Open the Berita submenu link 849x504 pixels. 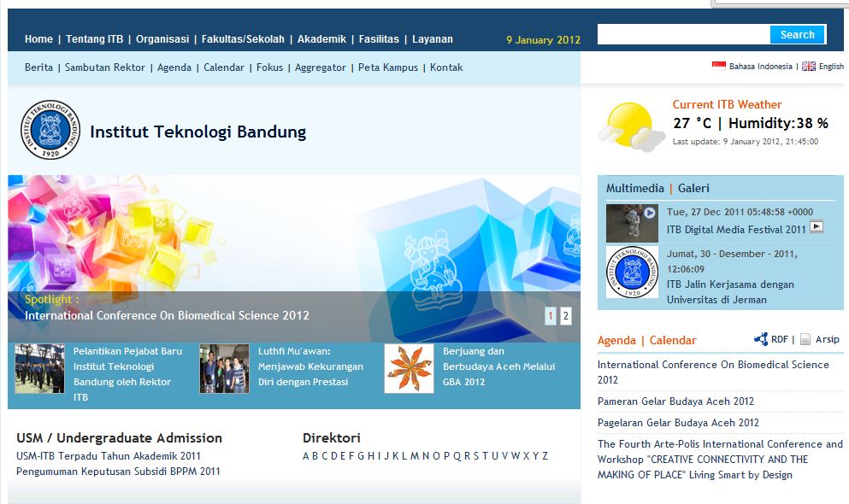click(x=38, y=67)
